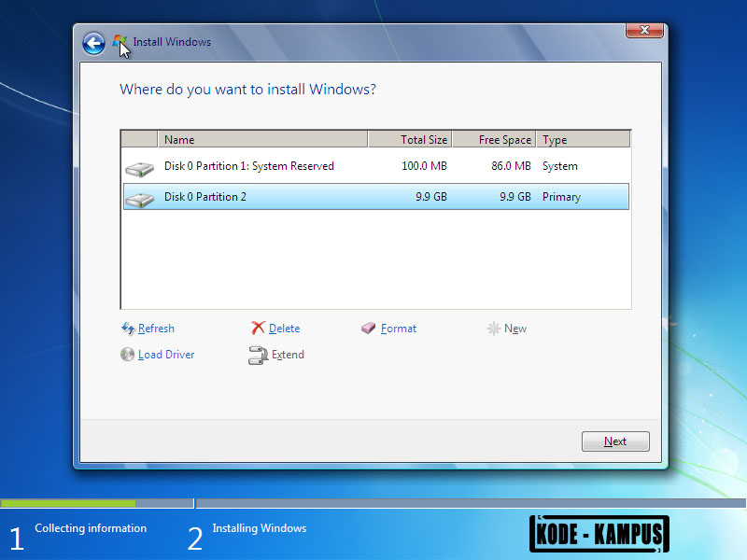Click the 9.9 GB total size cell
Image resolution: width=747 pixels, height=560 pixels.
431,197
